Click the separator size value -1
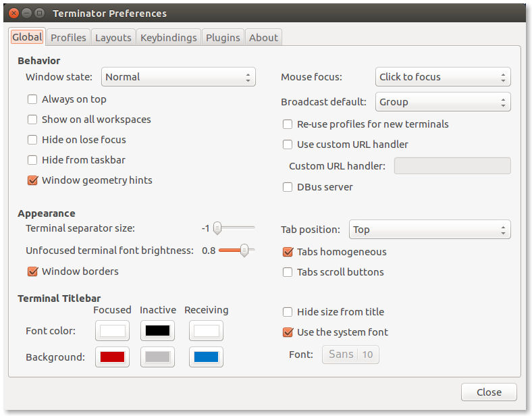The height and width of the screenshot is (416, 532). [x=206, y=228]
